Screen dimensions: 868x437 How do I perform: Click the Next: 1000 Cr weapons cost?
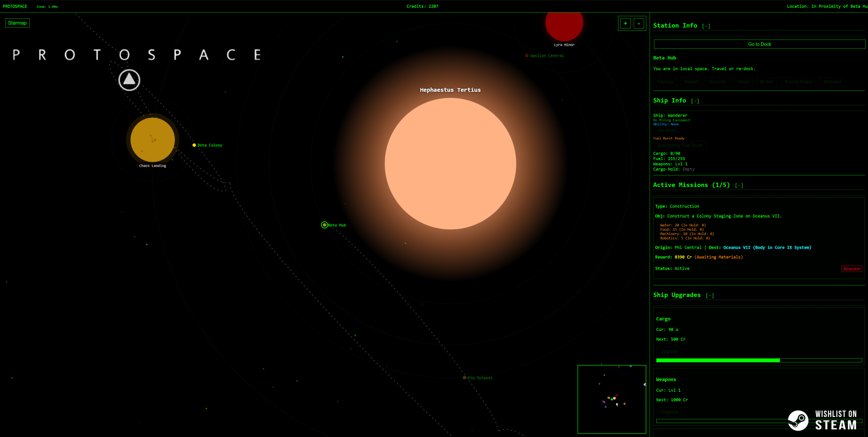(x=672, y=400)
